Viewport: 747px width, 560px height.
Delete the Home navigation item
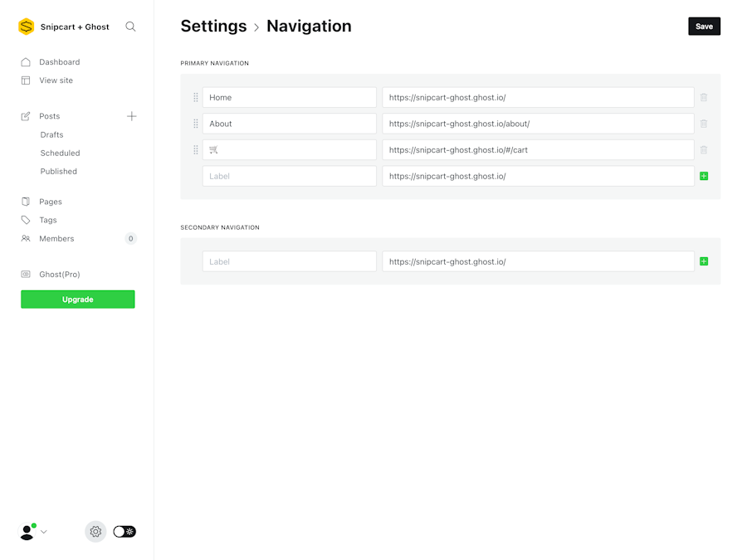click(x=704, y=97)
